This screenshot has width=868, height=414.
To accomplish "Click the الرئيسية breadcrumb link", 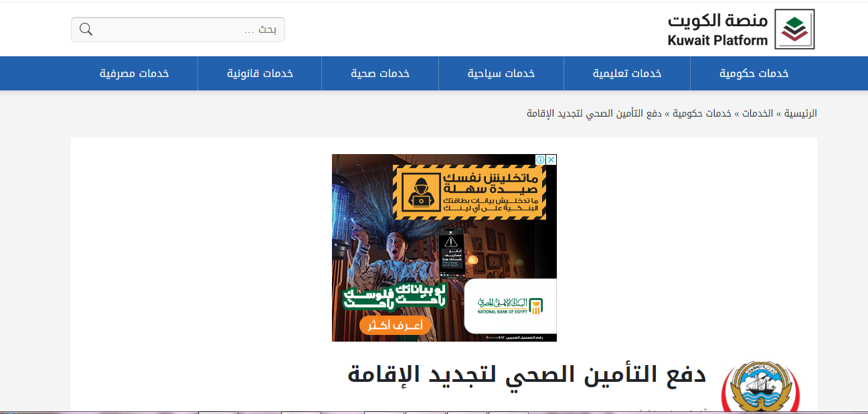I will pos(801,113).
